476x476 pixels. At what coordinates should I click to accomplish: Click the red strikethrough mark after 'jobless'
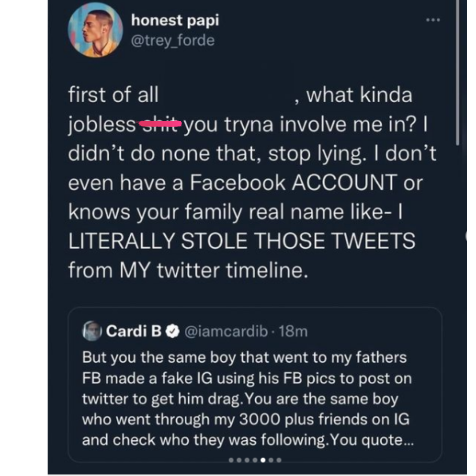tap(160, 124)
